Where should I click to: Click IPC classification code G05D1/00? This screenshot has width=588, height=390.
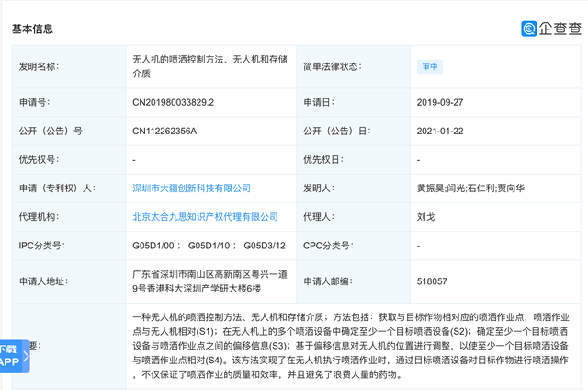(154, 246)
